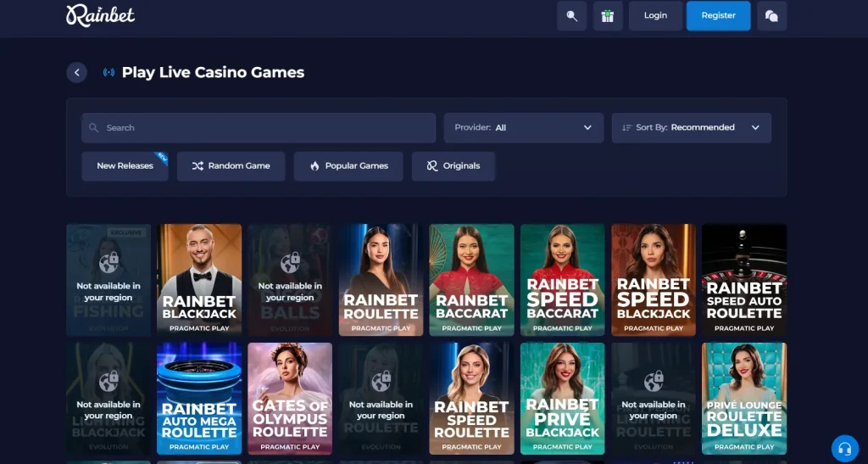The image size is (868, 464).
Task: Open the chat bubbles icon
Action: (771, 15)
